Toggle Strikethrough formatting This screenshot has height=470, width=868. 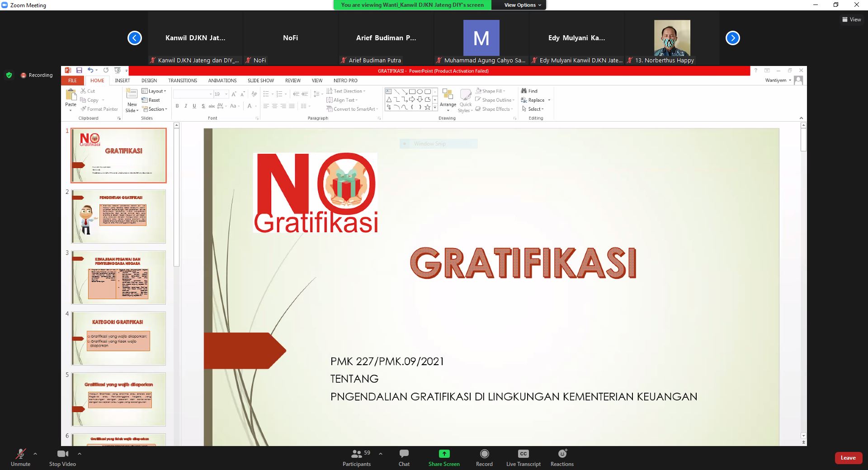click(212, 106)
